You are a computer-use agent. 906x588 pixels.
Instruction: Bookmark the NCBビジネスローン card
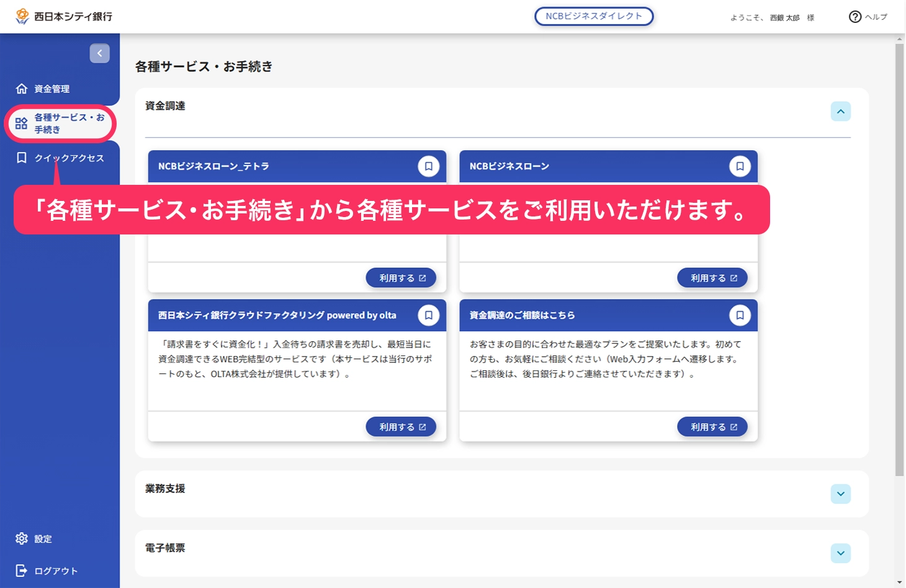point(740,166)
